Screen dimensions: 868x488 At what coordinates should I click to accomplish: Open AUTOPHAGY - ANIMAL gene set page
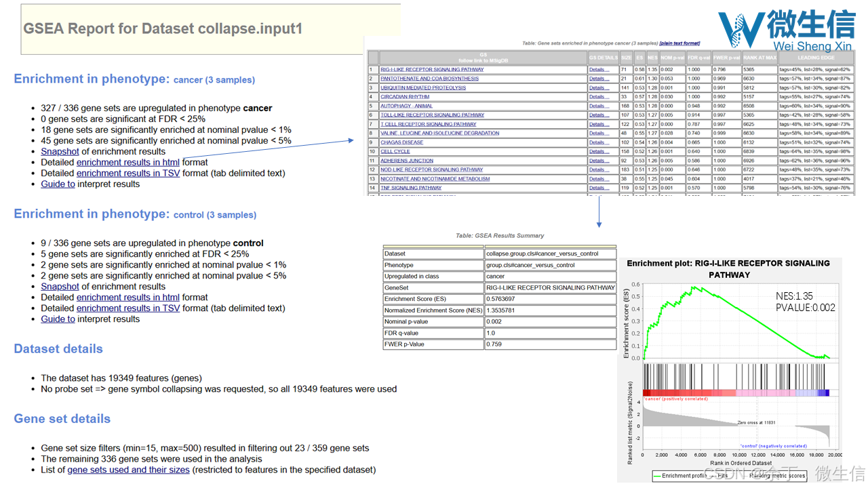(406, 106)
